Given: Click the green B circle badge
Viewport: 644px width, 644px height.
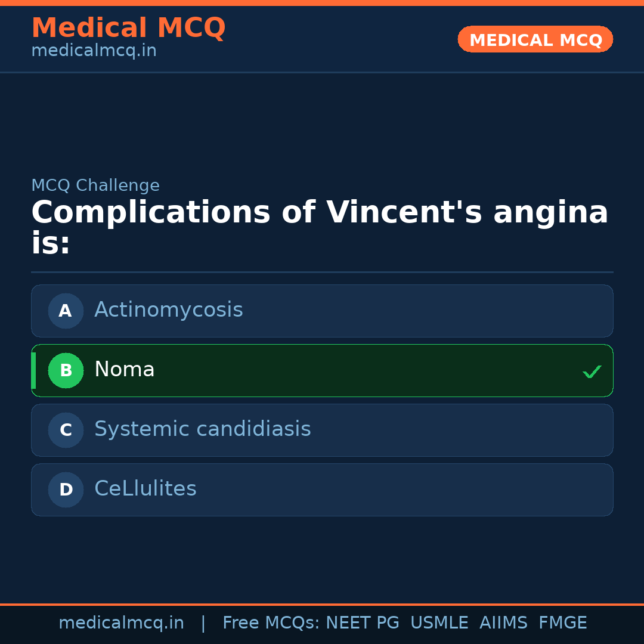Looking at the screenshot, I should (66, 370).
